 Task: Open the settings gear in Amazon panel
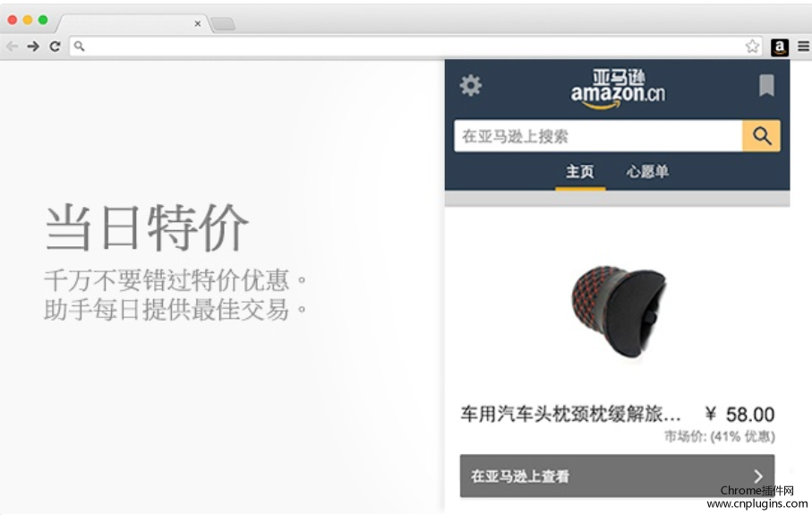click(x=470, y=85)
